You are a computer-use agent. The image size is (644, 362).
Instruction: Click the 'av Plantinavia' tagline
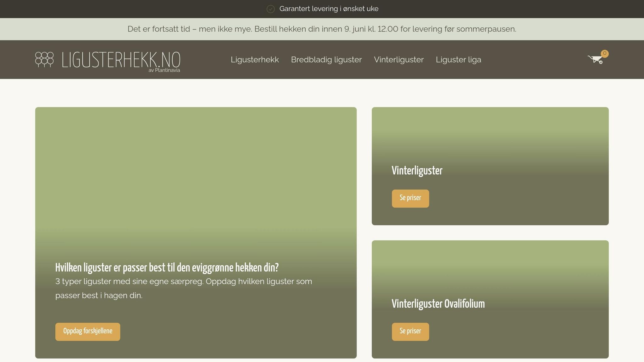coord(164,70)
